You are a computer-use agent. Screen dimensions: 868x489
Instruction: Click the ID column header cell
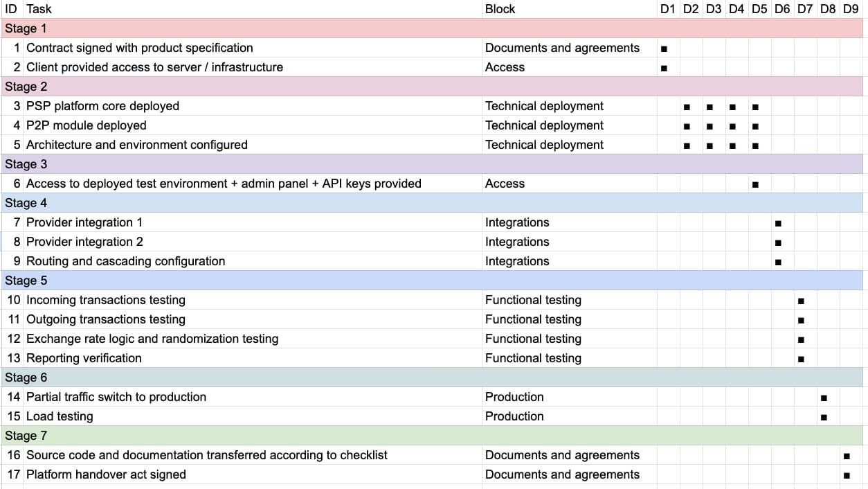coord(11,9)
